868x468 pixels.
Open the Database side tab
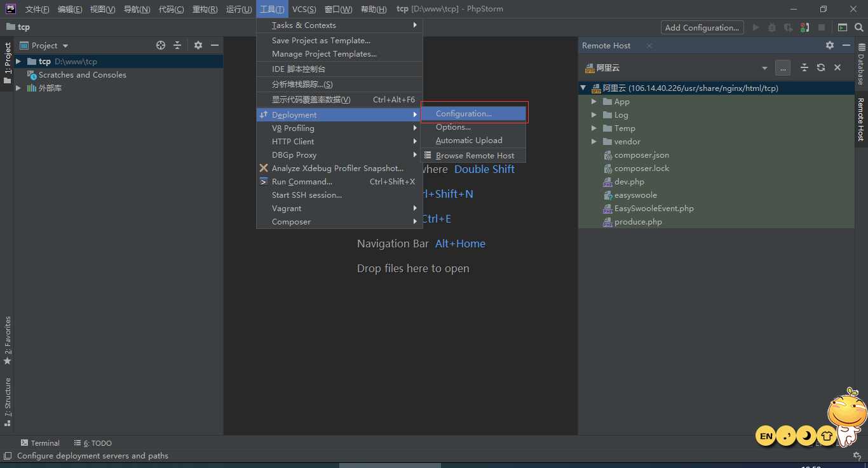861,64
